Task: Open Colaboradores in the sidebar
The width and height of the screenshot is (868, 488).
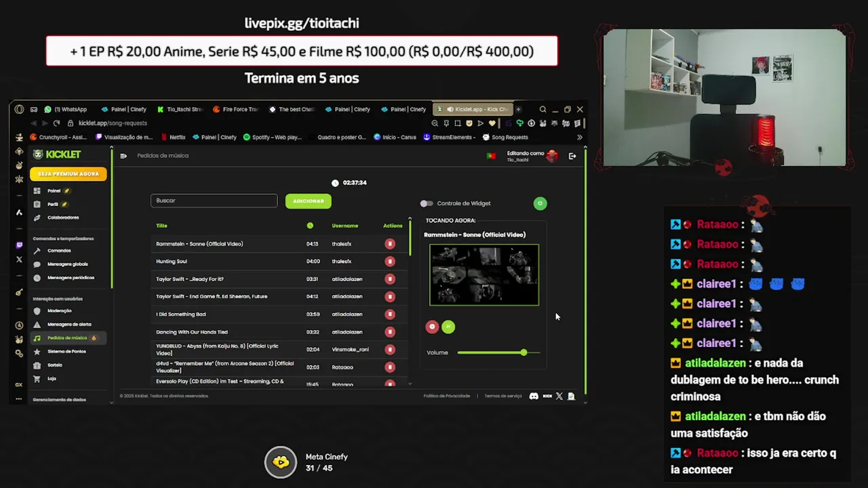Action: pos(63,218)
